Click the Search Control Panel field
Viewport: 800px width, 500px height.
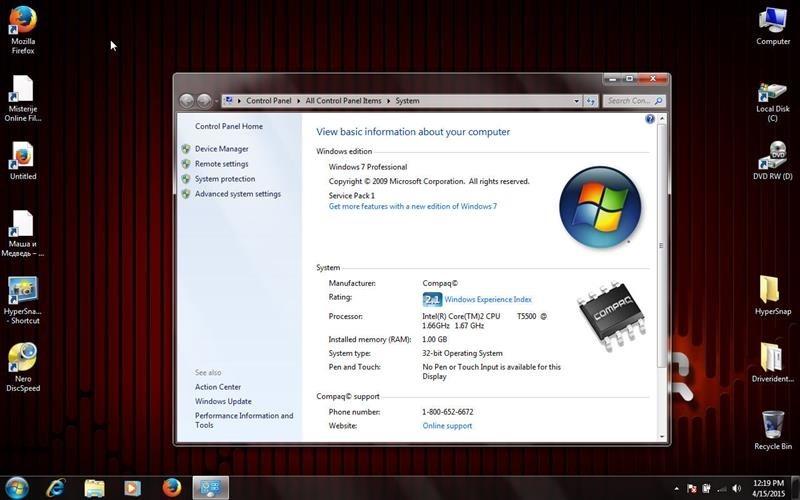point(634,101)
